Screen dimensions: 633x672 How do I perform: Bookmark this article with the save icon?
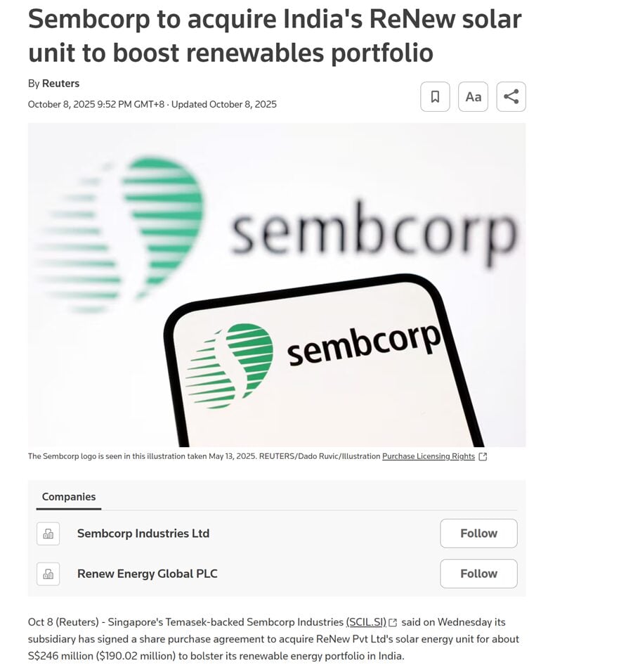[435, 97]
